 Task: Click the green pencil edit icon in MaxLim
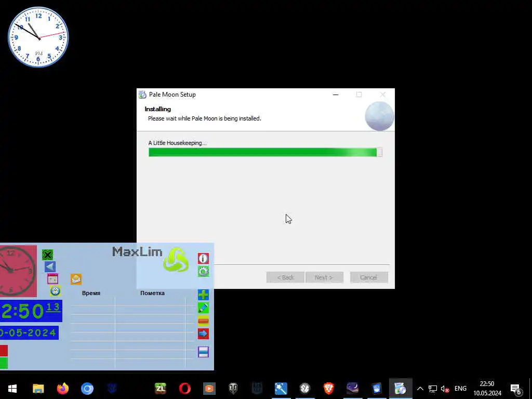[x=203, y=308]
